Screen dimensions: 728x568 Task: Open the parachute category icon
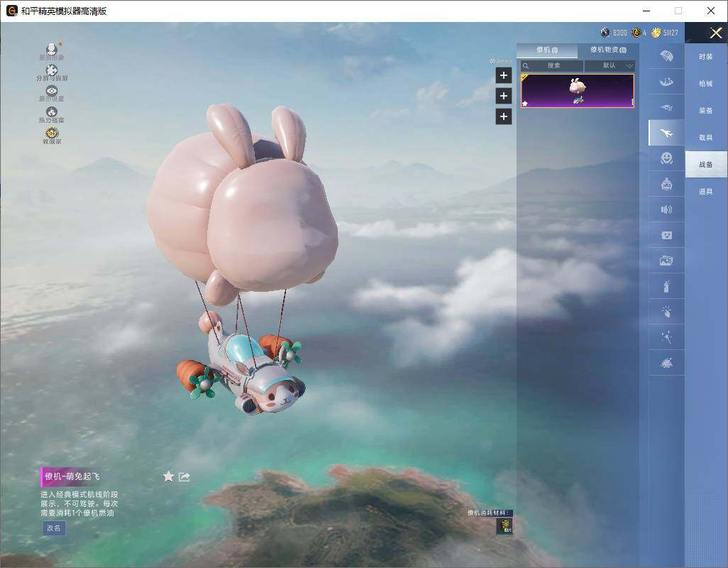(666, 56)
